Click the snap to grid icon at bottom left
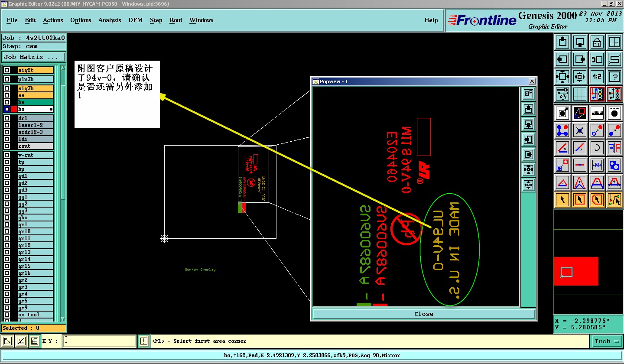This screenshot has height=364, width=624. [x=35, y=341]
